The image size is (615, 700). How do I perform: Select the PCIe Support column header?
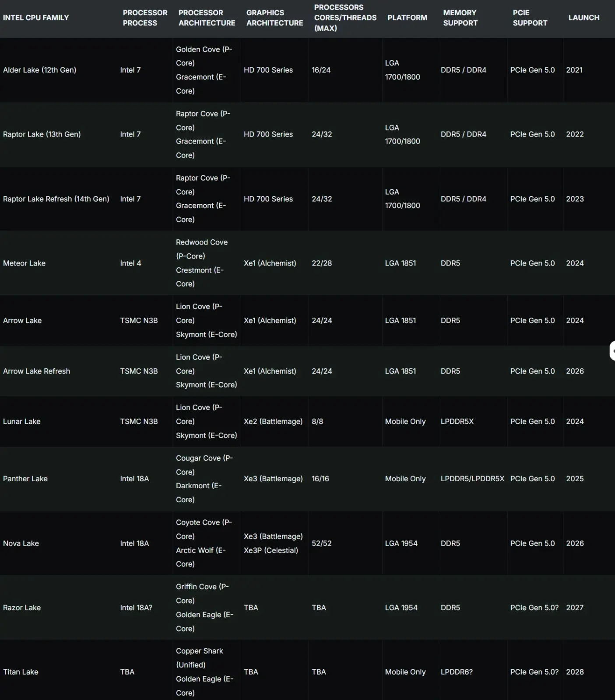(x=530, y=17)
